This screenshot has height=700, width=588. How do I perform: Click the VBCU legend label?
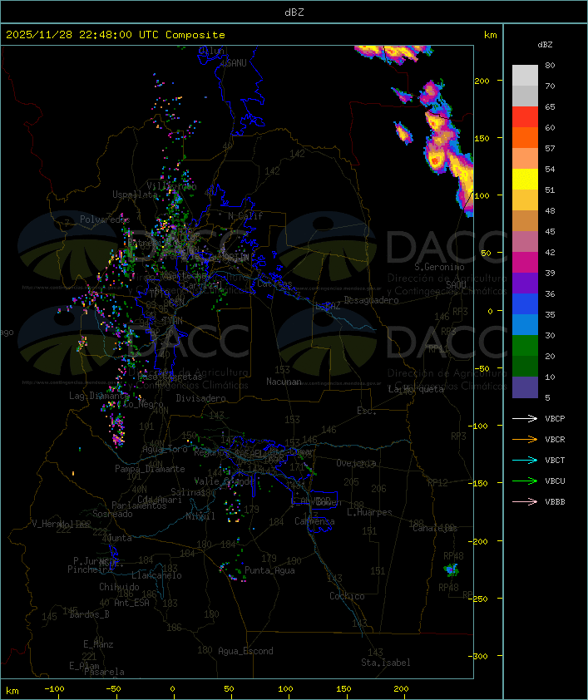pyautogui.click(x=555, y=481)
